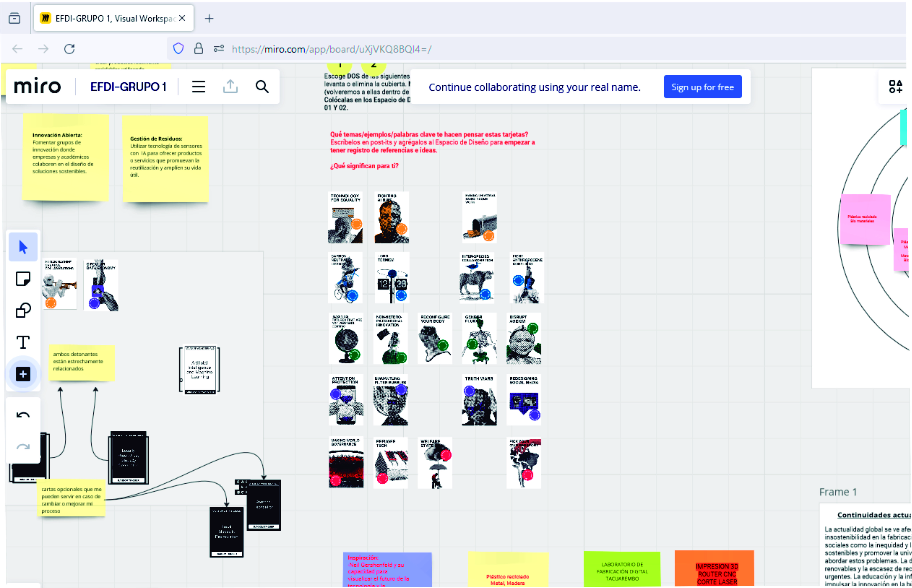Select the Refugee Tech card
This screenshot has width=912, height=588.
[x=390, y=463]
